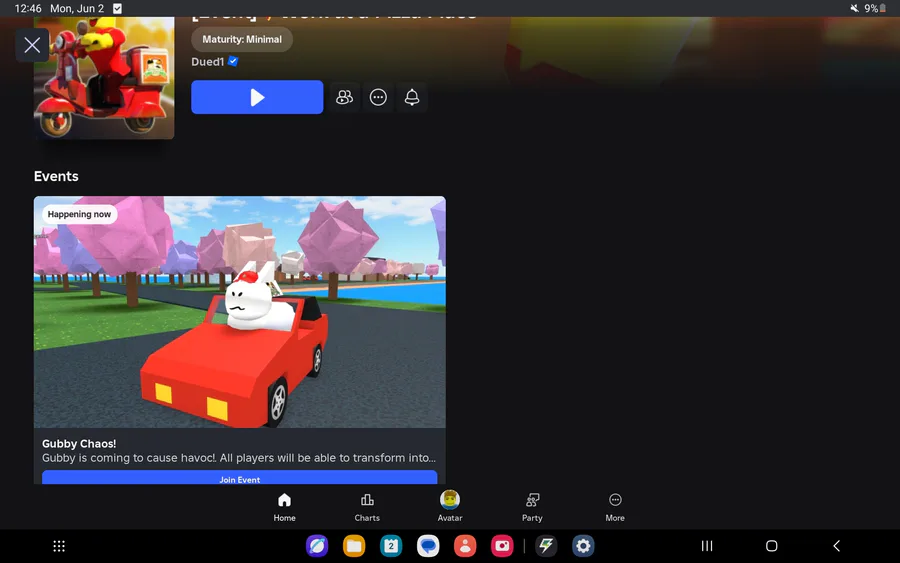Open the More tab
900x563 pixels.
tap(615, 507)
